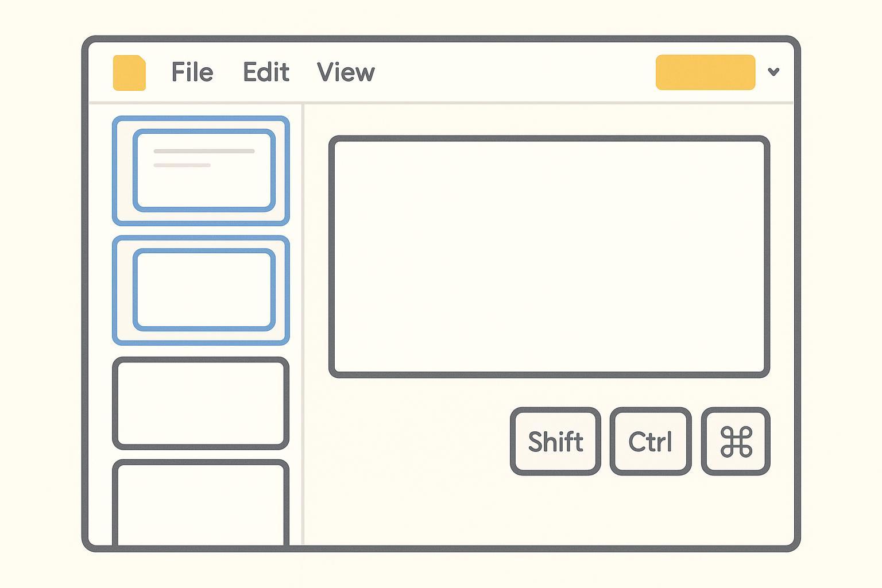The height and width of the screenshot is (588, 882).
Task: Click inside the large main slide canvas
Action: pyautogui.click(x=549, y=257)
